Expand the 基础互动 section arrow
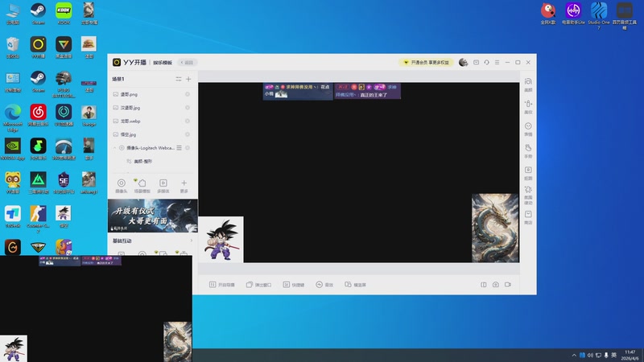Screen dimensions: 644x362 (x=191, y=241)
